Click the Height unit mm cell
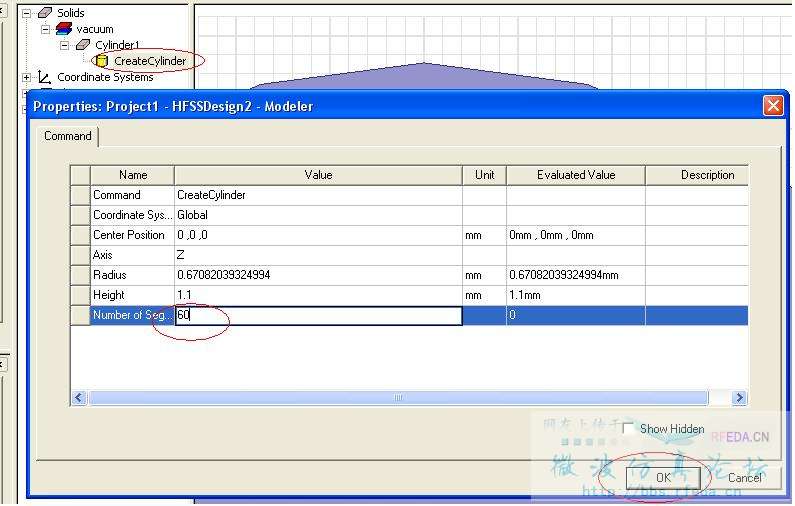Viewport: 795px width, 506px height. tap(484, 295)
